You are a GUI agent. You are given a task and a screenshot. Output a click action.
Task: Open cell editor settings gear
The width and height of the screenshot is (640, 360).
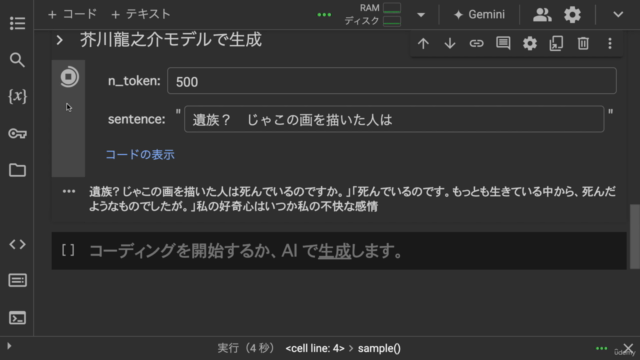coord(530,43)
